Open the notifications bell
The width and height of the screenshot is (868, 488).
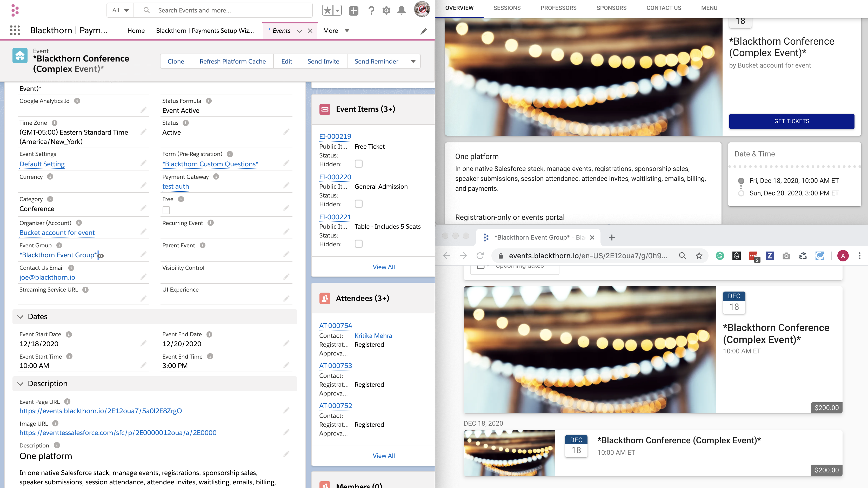coord(401,10)
